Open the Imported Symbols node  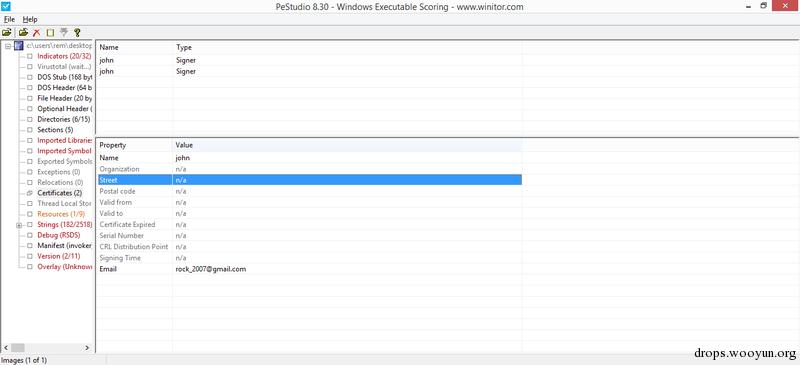(64, 151)
